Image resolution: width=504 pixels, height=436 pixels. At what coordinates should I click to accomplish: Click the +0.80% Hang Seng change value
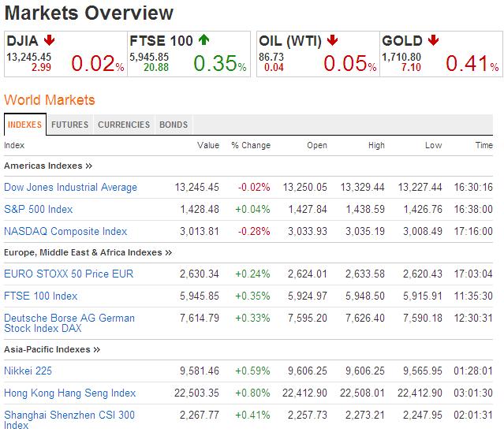coord(252,393)
